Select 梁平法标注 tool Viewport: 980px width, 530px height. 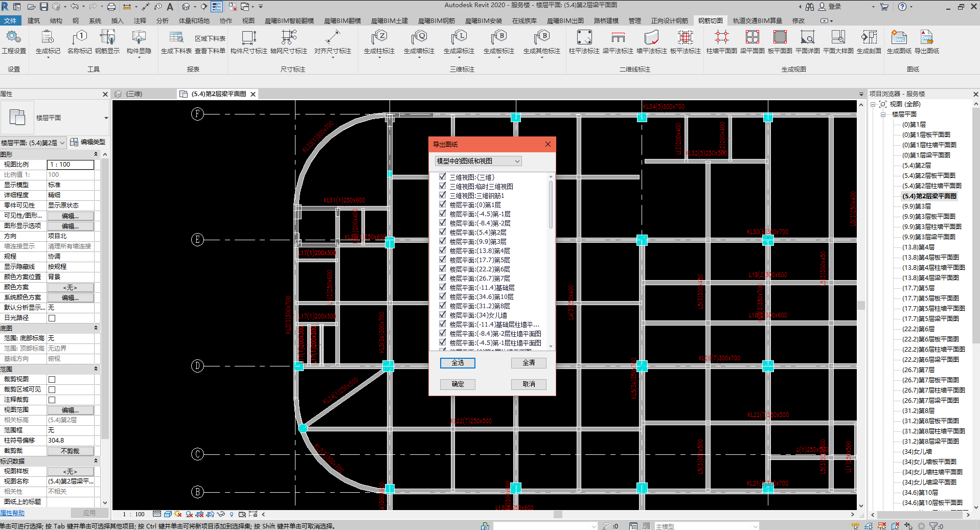pos(618,41)
